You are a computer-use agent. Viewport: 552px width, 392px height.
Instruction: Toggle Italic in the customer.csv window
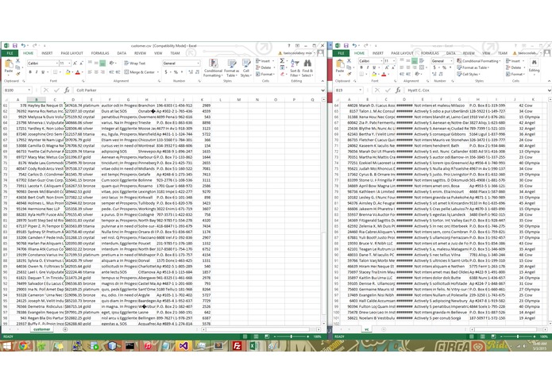coord(37,72)
